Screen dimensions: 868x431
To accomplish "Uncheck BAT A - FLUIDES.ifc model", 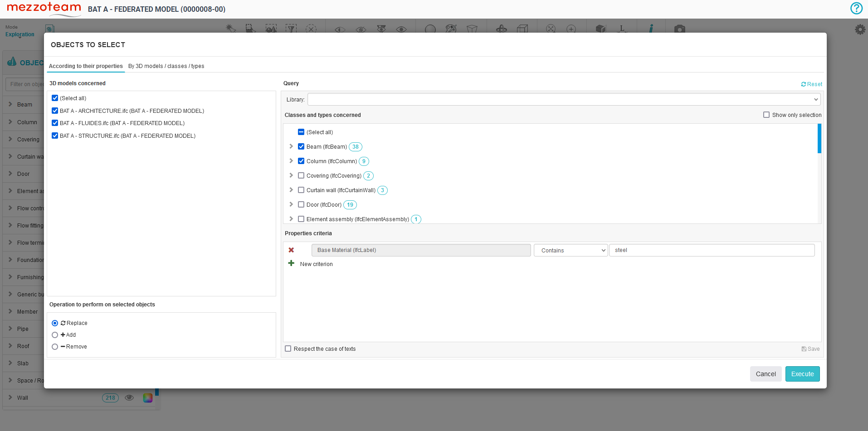I will click(55, 123).
